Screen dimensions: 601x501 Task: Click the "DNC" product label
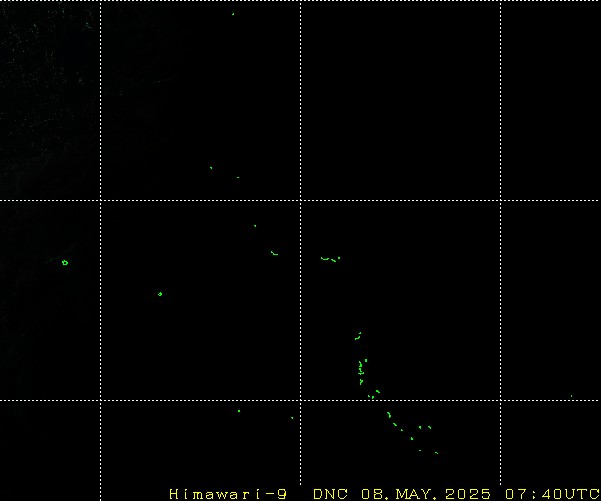(x=330, y=494)
